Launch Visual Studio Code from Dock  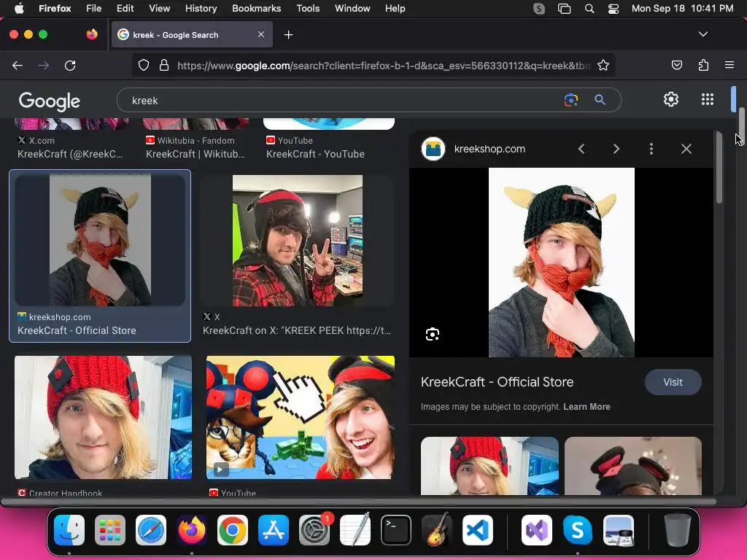477,529
